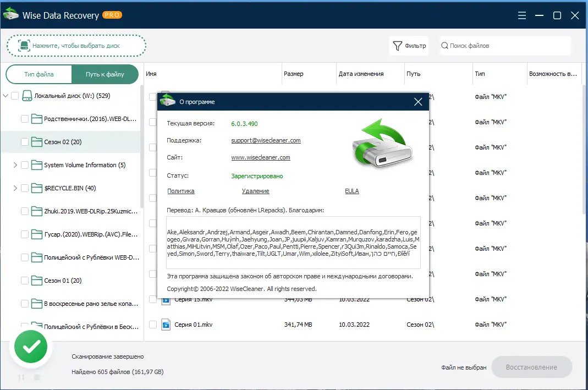Click the В воскресенье рано folder icon
The image size is (588, 390).
pos(36,304)
